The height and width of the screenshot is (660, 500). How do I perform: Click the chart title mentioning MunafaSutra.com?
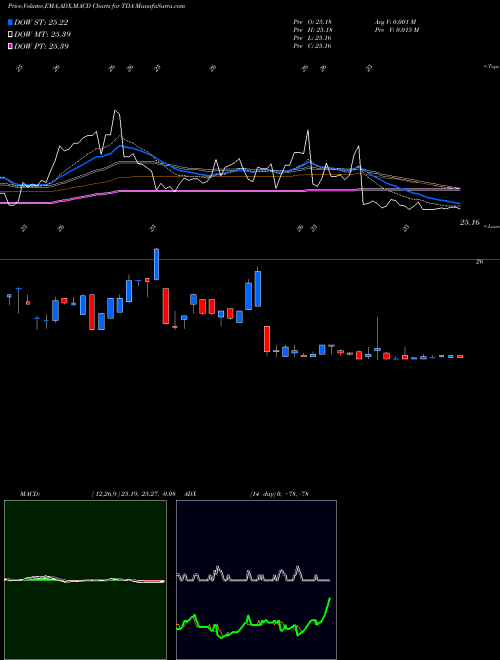(x=96, y=6)
